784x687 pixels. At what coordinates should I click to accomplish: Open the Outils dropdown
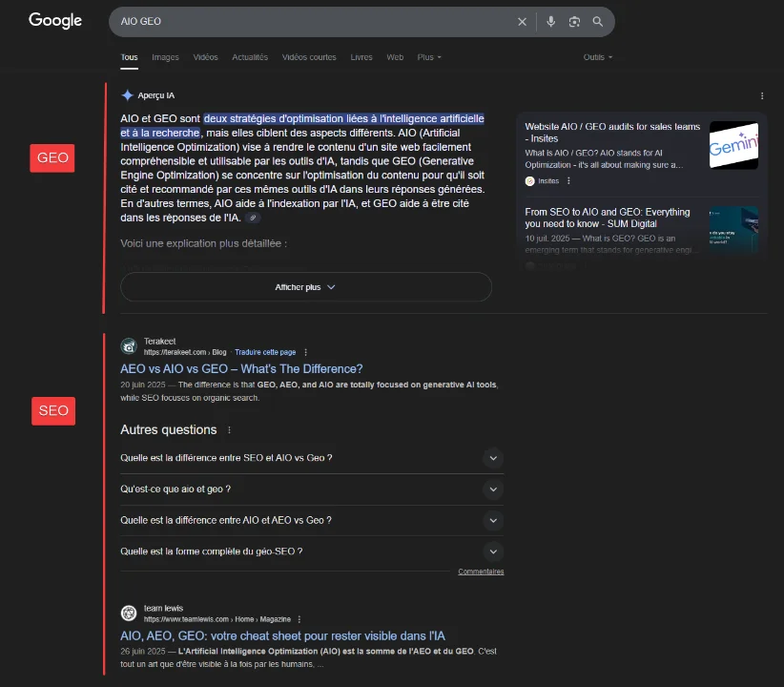tap(597, 57)
